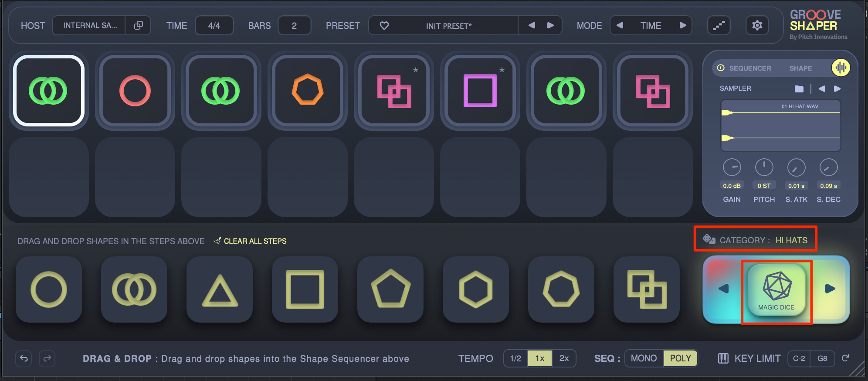Click the yellow waveform sampler button
This screenshot has width=868, height=381.
pyautogui.click(x=841, y=68)
